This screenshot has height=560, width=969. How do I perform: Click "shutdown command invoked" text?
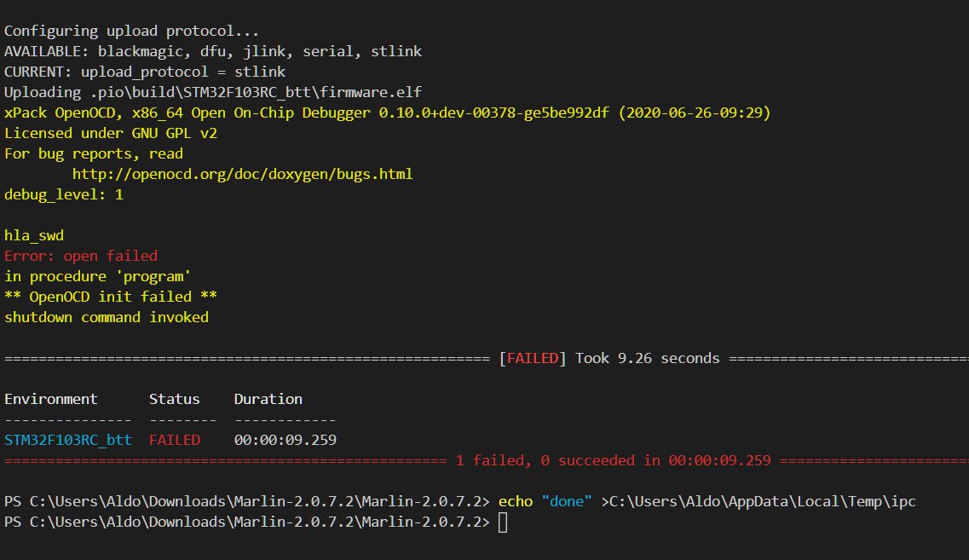[x=107, y=317]
